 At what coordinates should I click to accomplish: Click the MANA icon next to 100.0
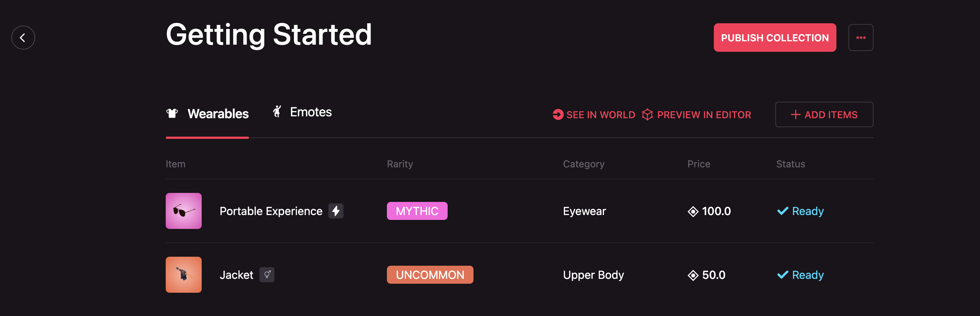pyautogui.click(x=693, y=211)
